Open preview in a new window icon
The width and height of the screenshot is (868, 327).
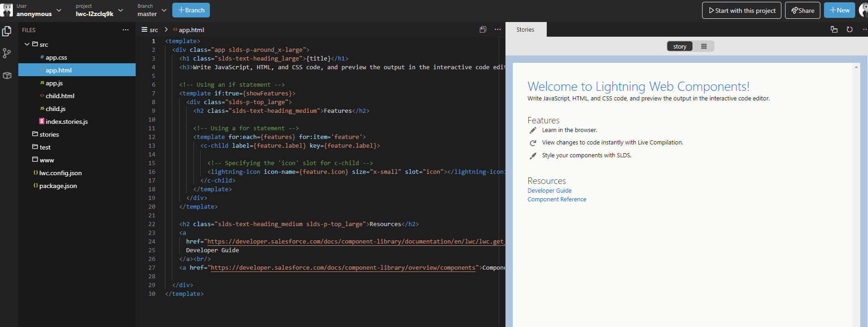tap(834, 29)
